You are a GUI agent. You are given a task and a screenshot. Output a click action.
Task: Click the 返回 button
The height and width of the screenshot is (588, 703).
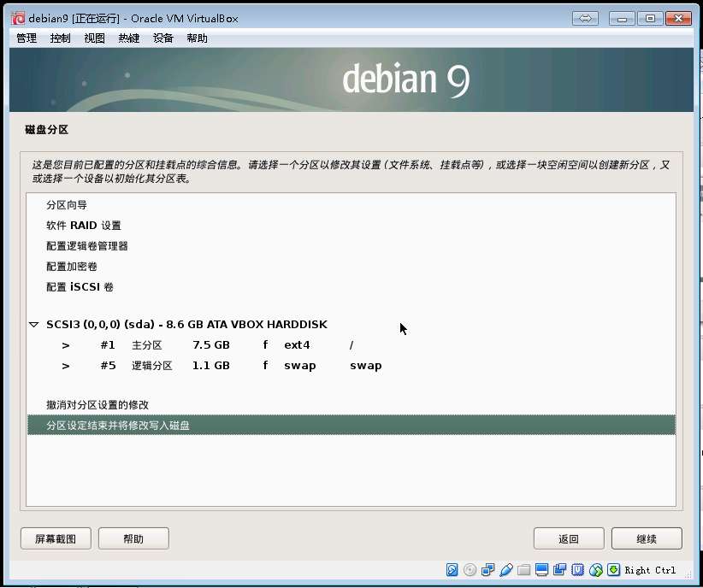point(569,538)
